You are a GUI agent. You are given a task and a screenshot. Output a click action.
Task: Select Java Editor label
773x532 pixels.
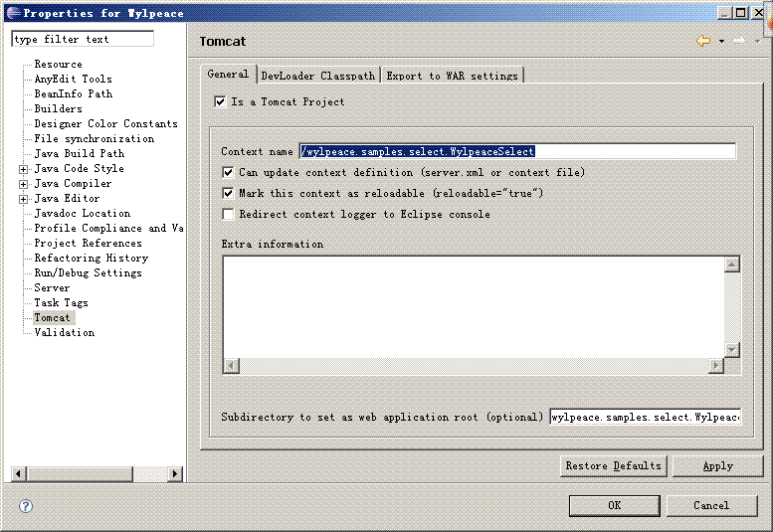click(67, 199)
